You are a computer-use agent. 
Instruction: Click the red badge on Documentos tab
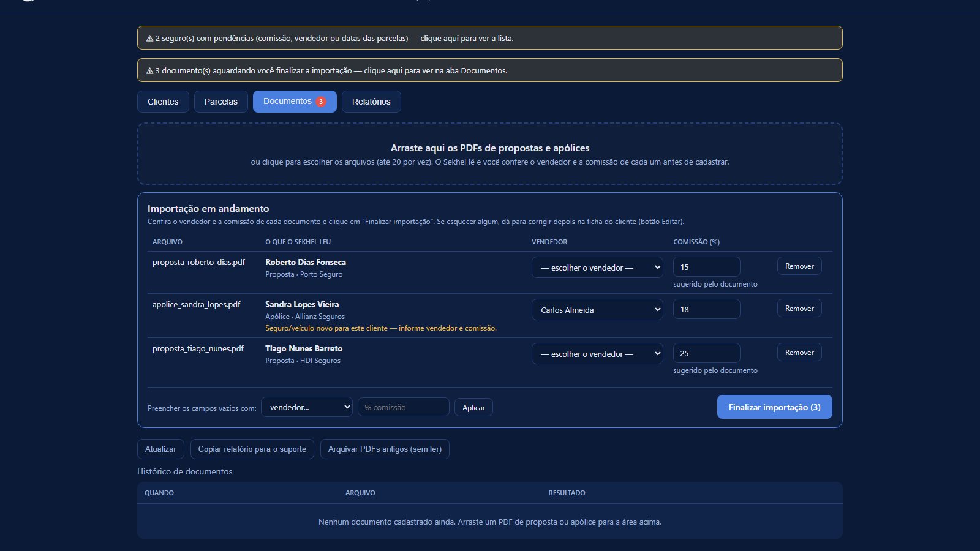pos(320,102)
